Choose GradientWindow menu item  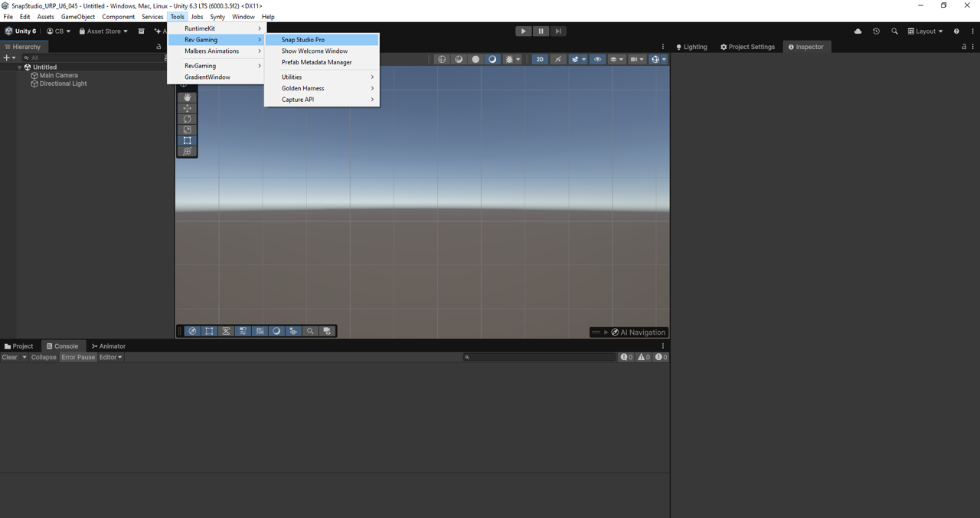[x=217, y=77]
